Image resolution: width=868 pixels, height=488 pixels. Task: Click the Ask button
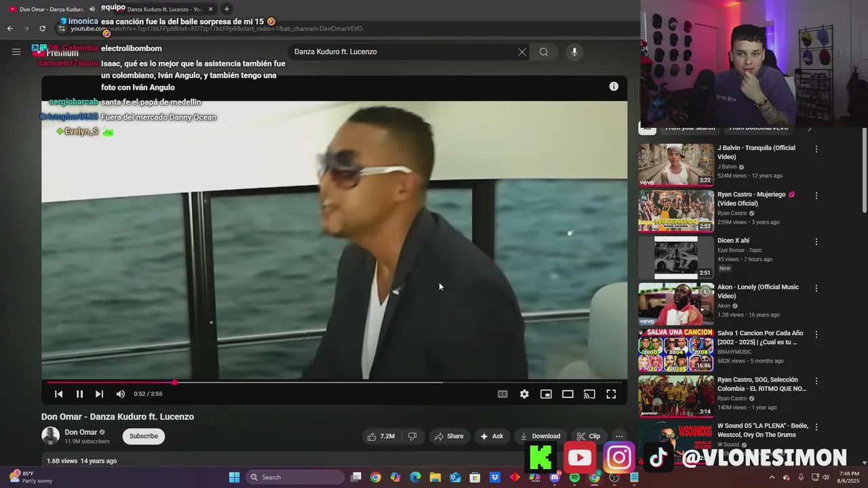pyautogui.click(x=492, y=436)
